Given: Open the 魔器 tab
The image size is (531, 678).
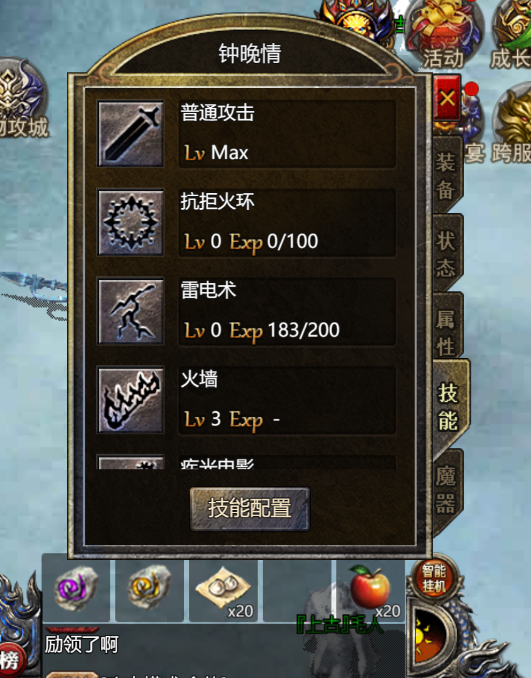Looking at the screenshot, I should pyautogui.click(x=446, y=489).
